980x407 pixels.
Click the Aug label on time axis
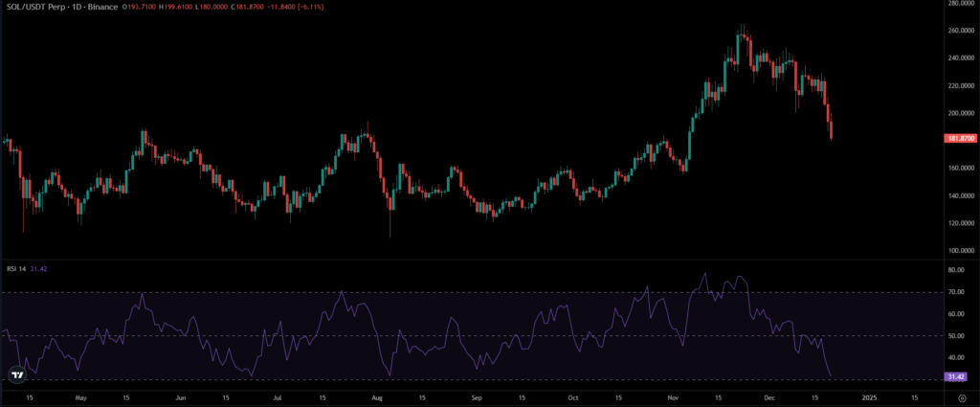tap(376, 397)
